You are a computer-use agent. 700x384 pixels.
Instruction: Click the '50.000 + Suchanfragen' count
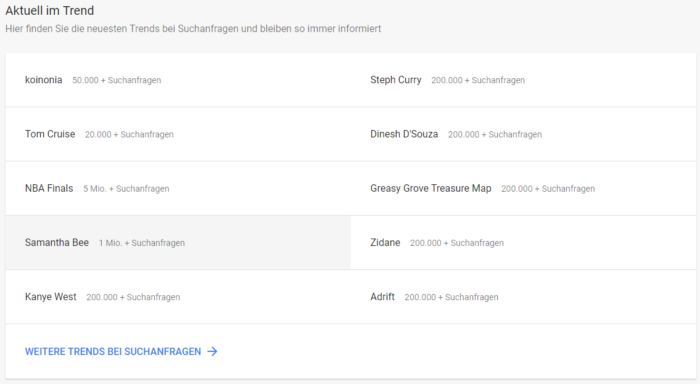117,80
